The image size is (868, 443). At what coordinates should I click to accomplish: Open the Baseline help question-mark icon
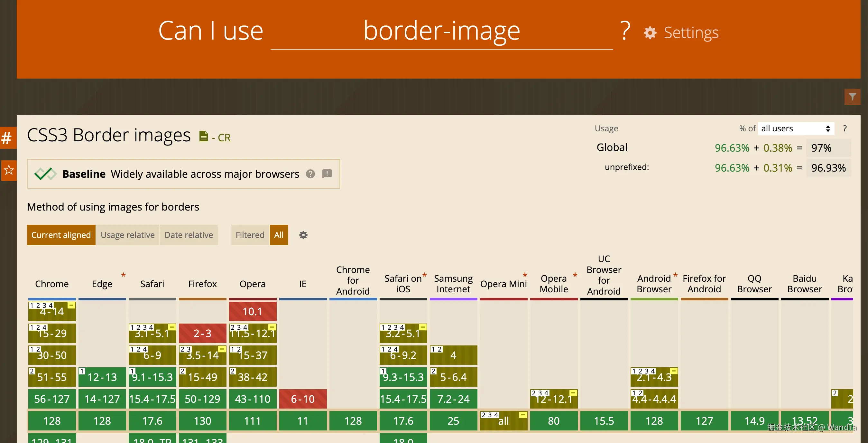tap(310, 174)
